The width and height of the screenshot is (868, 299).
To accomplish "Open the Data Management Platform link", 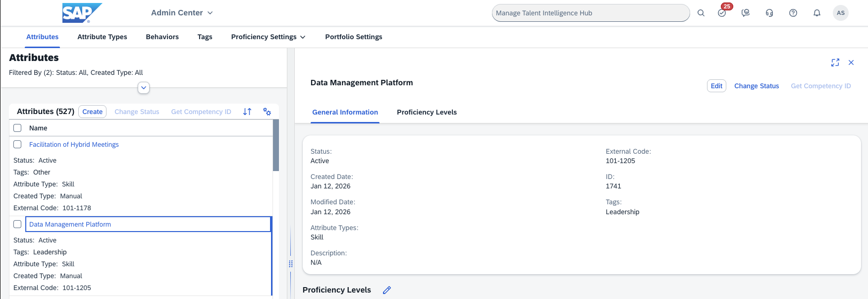I will [70, 224].
